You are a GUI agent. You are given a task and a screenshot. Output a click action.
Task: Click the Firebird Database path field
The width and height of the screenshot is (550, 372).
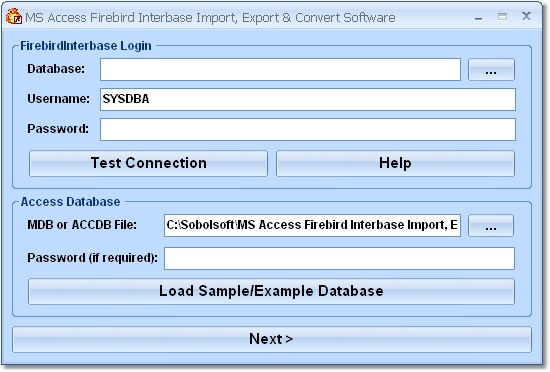tap(280, 69)
